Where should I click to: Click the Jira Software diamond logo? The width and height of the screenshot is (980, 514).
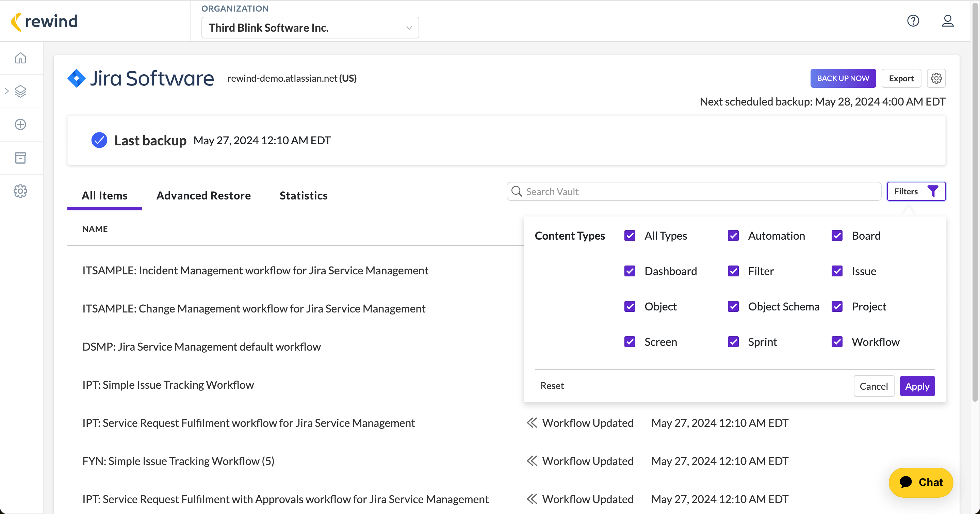(x=77, y=78)
